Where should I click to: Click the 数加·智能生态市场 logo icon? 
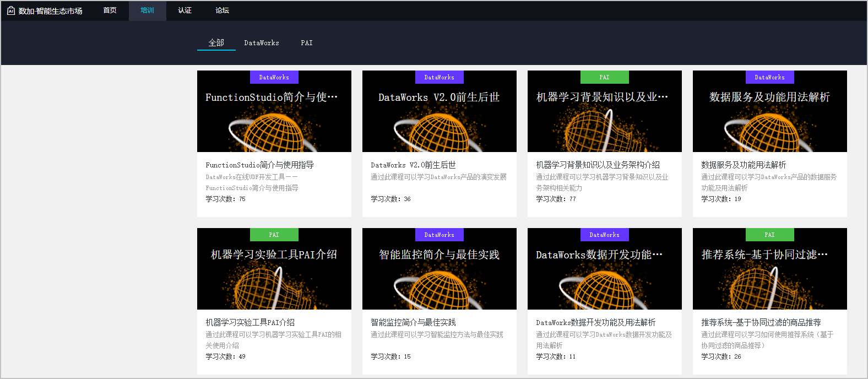coord(11,10)
